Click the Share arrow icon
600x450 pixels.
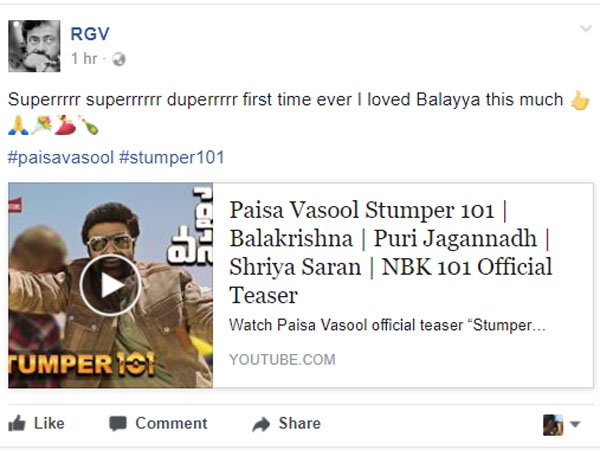pos(261,424)
